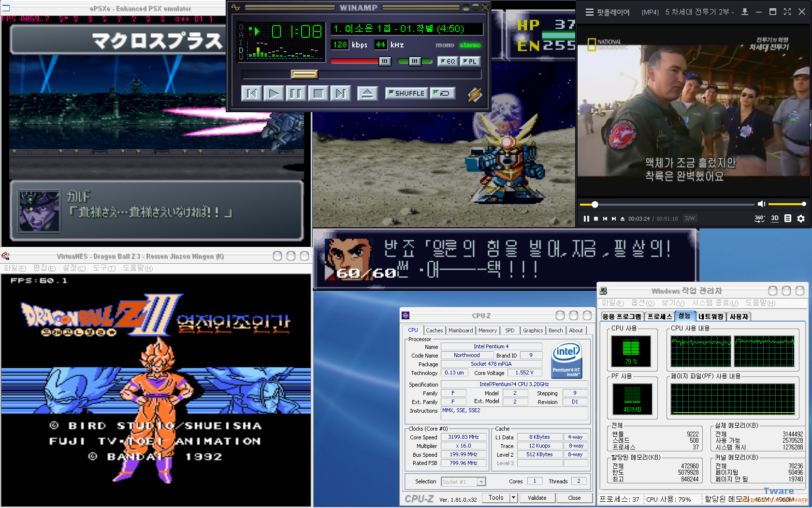Click Winamp's play button
812x508 pixels.
(x=274, y=93)
